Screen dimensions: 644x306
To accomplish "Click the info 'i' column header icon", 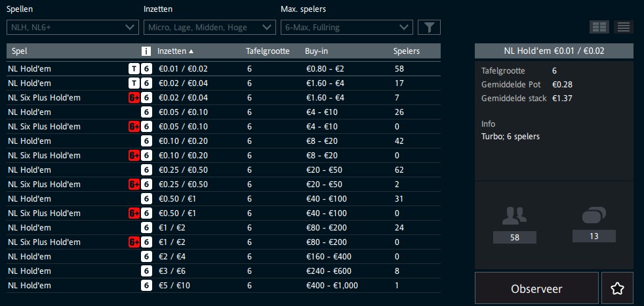I will coord(146,51).
